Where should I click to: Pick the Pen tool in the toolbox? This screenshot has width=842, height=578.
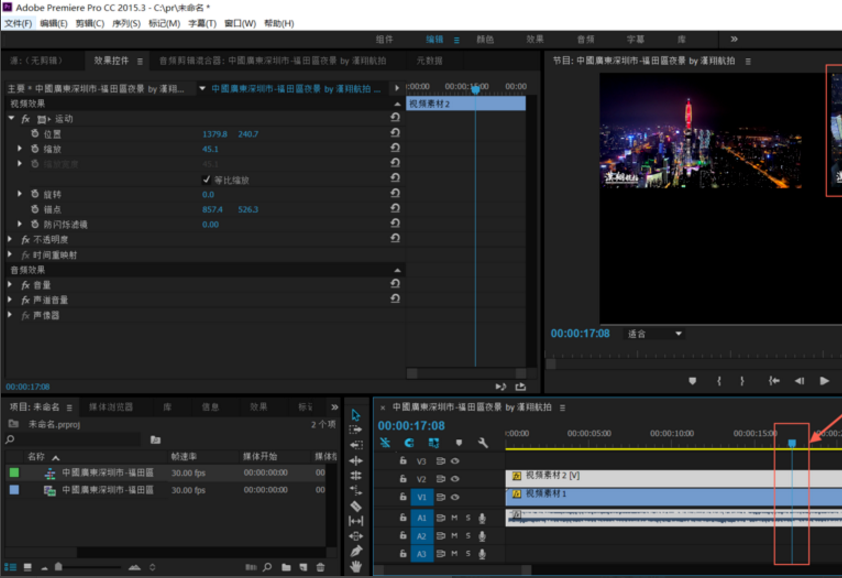point(356,551)
